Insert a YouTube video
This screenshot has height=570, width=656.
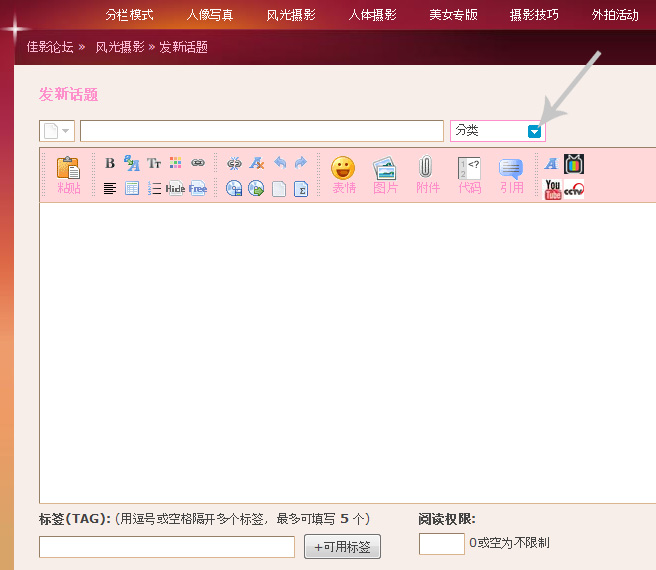coord(553,189)
